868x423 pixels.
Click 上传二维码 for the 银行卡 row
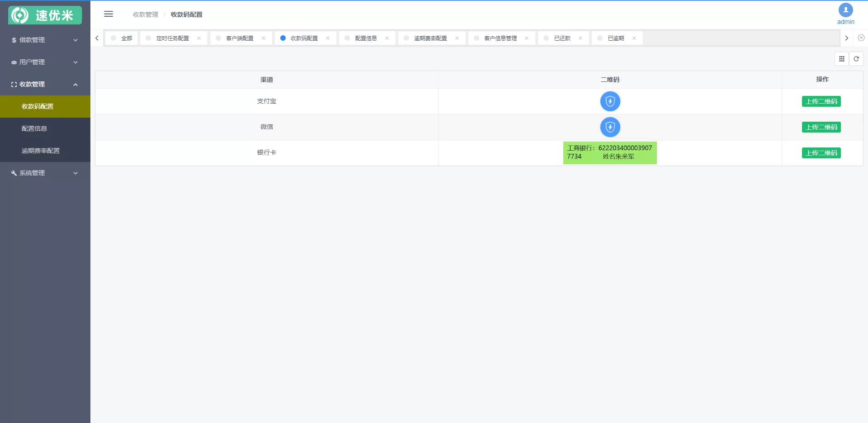tap(821, 153)
